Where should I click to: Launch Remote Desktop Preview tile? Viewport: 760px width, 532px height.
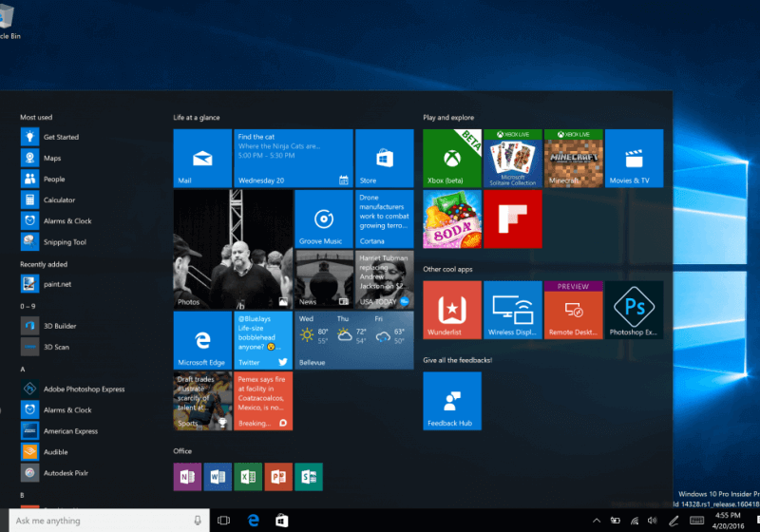[x=574, y=310]
